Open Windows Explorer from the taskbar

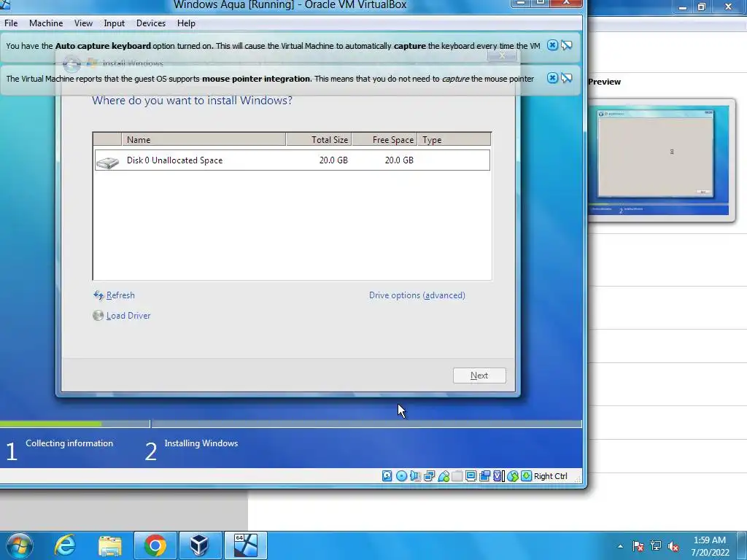pos(110,545)
